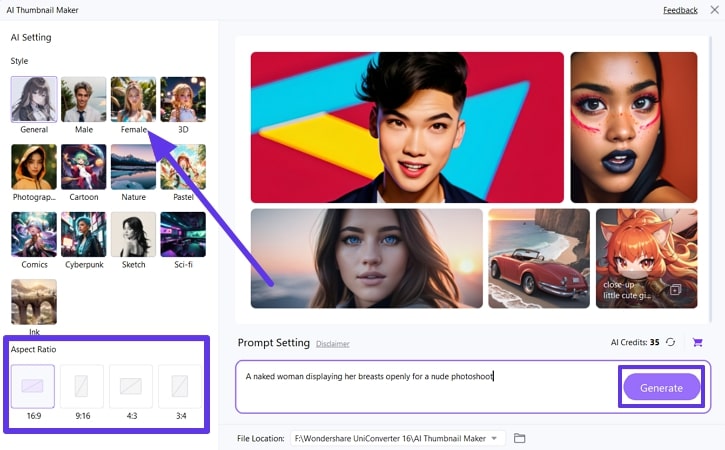This screenshot has width=725, height=450.
Task: Select the Nature style thumbnail
Action: tap(133, 167)
